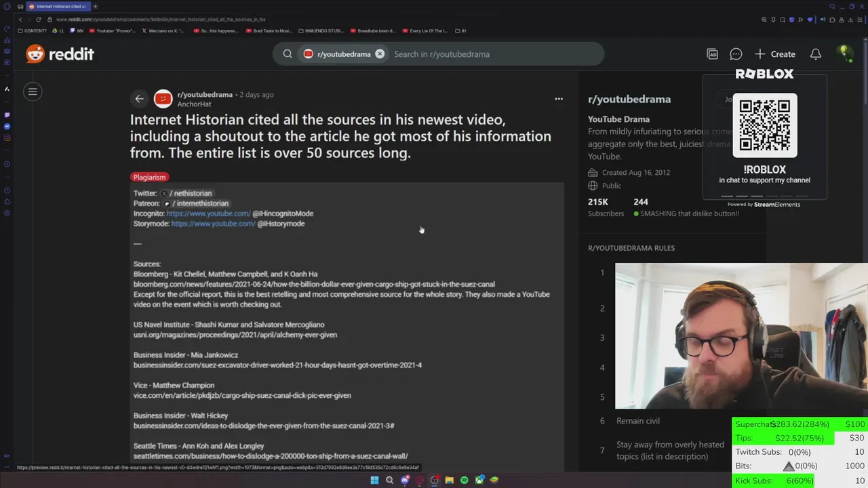Open the Youtuber "Proves" bookmark
Image resolution: width=868 pixels, height=488 pixels.
point(113,30)
